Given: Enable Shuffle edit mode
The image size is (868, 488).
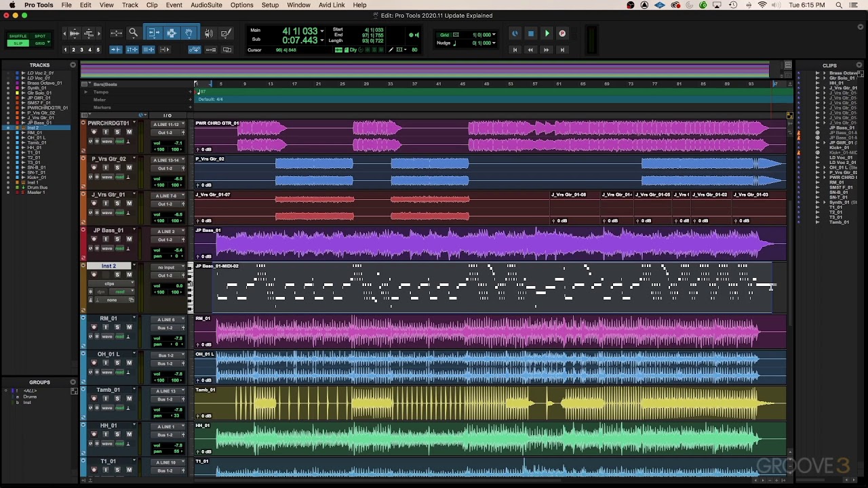Looking at the screenshot, I should 18,36.
